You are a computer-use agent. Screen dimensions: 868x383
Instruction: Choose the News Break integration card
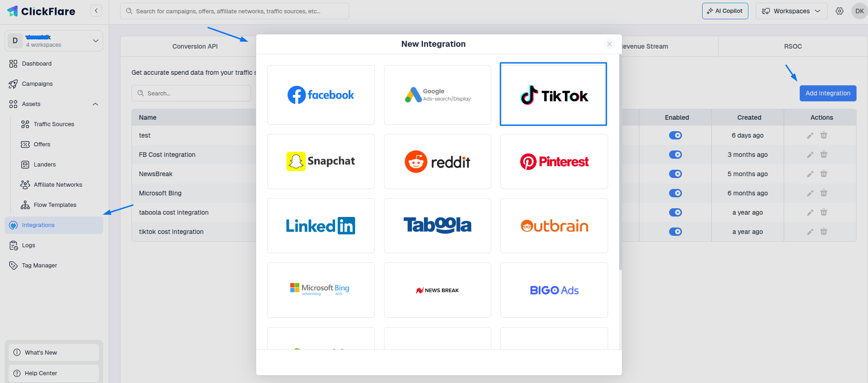(438, 290)
